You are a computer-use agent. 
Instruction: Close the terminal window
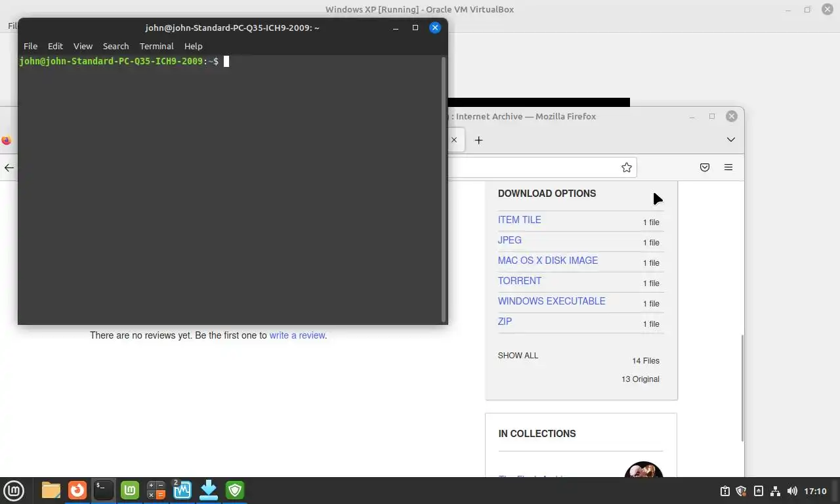[435, 28]
